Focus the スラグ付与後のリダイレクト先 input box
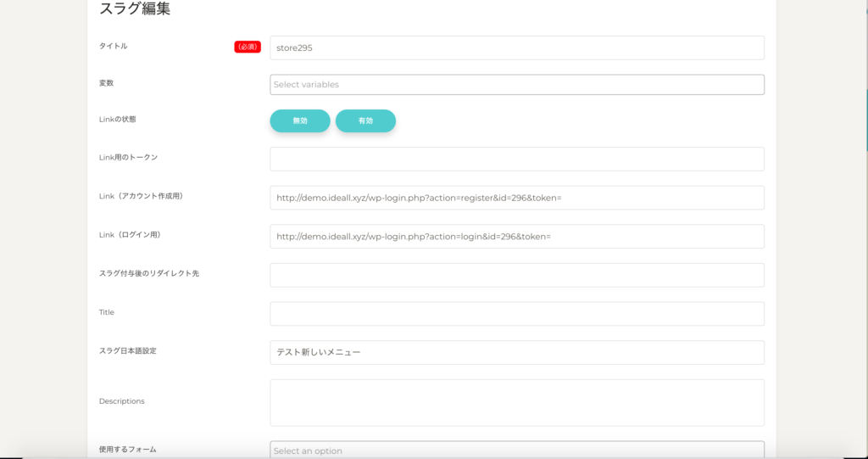The height and width of the screenshot is (459, 868). pos(516,275)
